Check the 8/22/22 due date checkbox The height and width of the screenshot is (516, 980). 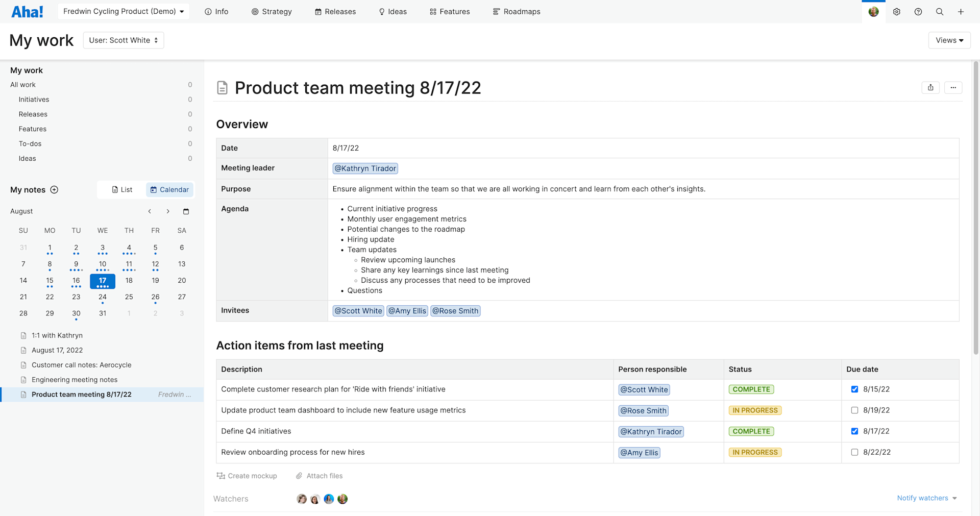tap(855, 452)
